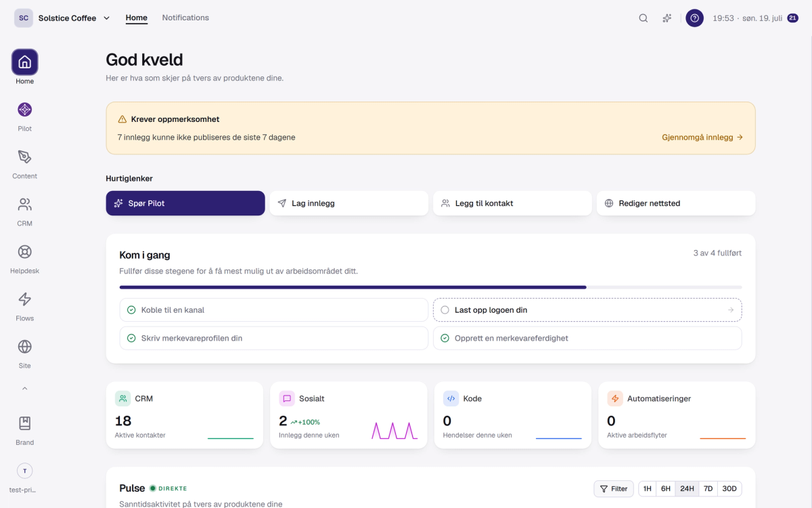
Task: Click the sparkle AI icon in the top bar
Action: (667, 18)
